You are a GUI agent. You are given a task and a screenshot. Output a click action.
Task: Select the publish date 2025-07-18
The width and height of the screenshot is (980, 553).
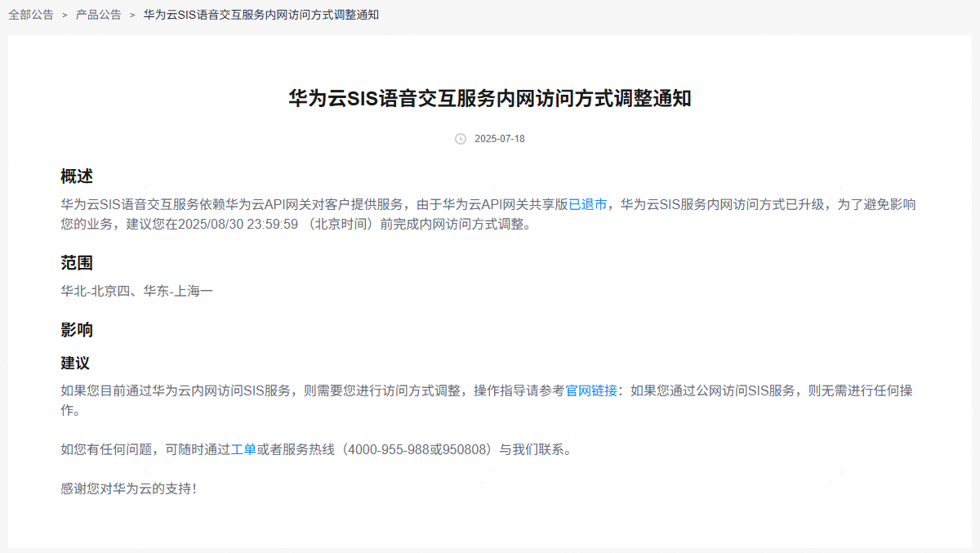(500, 139)
